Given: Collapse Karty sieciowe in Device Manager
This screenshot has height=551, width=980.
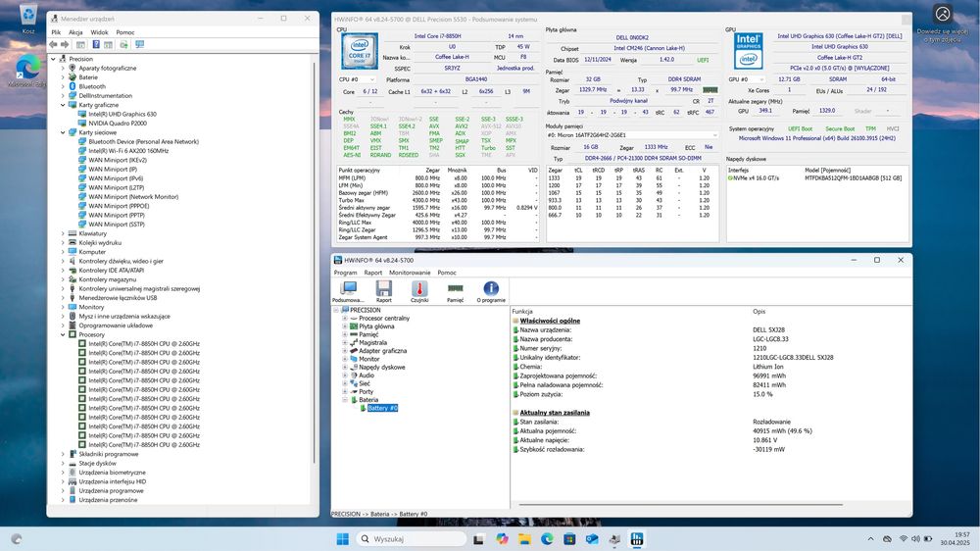Looking at the screenshot, I should [63, 132].
